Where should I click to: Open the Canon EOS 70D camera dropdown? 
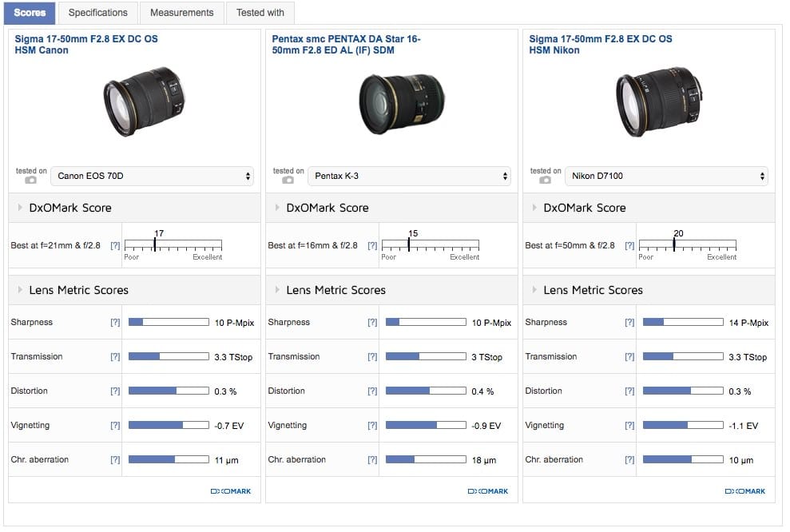click(152, 176)
